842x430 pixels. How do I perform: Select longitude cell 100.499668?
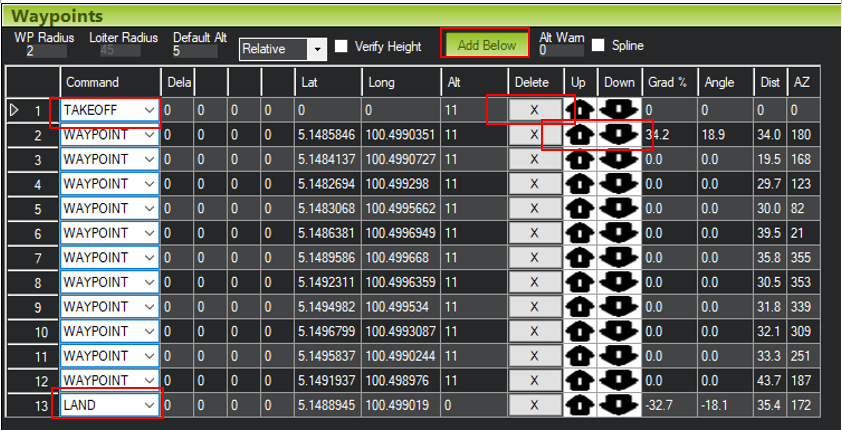401,258
